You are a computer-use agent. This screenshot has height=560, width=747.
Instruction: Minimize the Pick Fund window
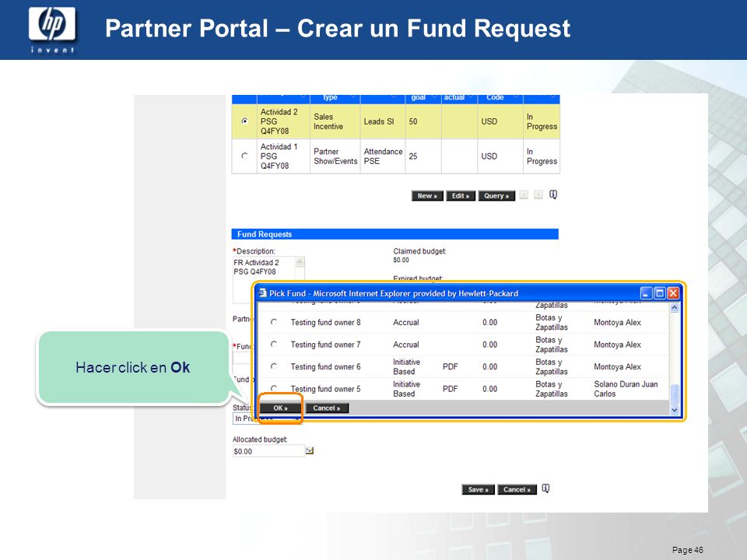(x=646, y=293)
